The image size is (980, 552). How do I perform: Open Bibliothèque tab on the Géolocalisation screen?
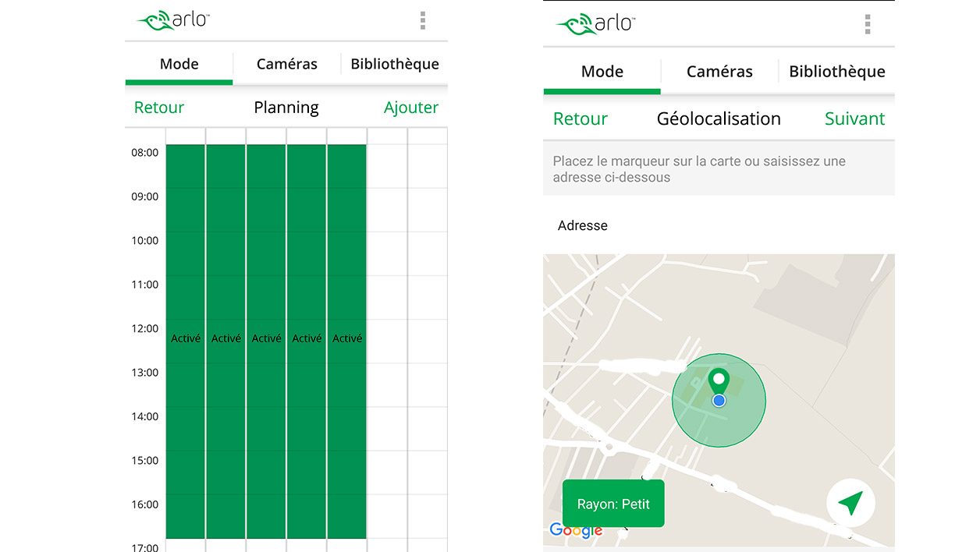[836, 72]
